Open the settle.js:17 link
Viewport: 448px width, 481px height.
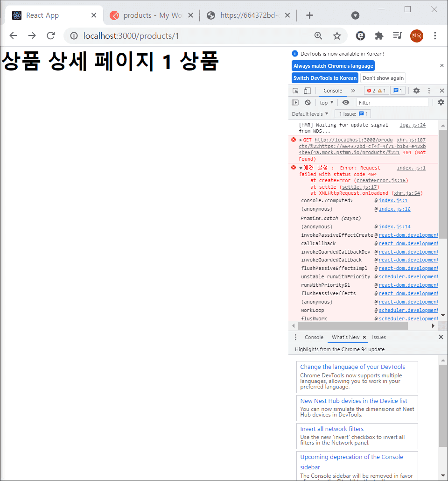coord(359,187)
